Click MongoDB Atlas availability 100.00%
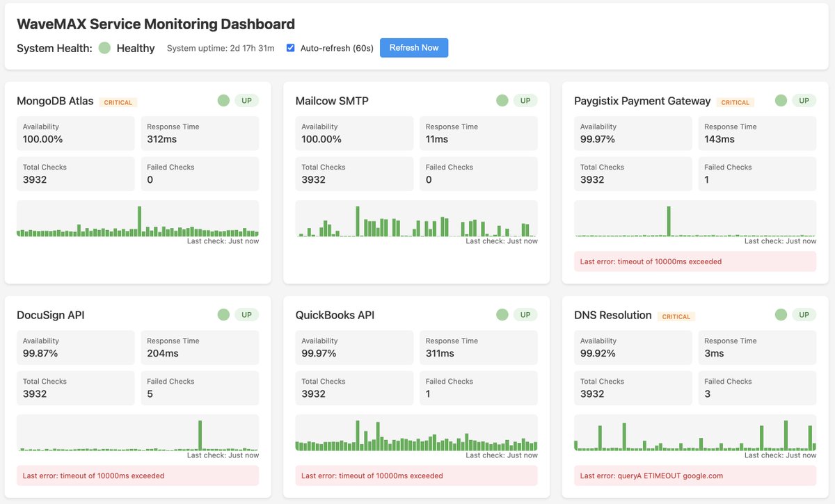The image size is (835, 504). coord(42,139)
